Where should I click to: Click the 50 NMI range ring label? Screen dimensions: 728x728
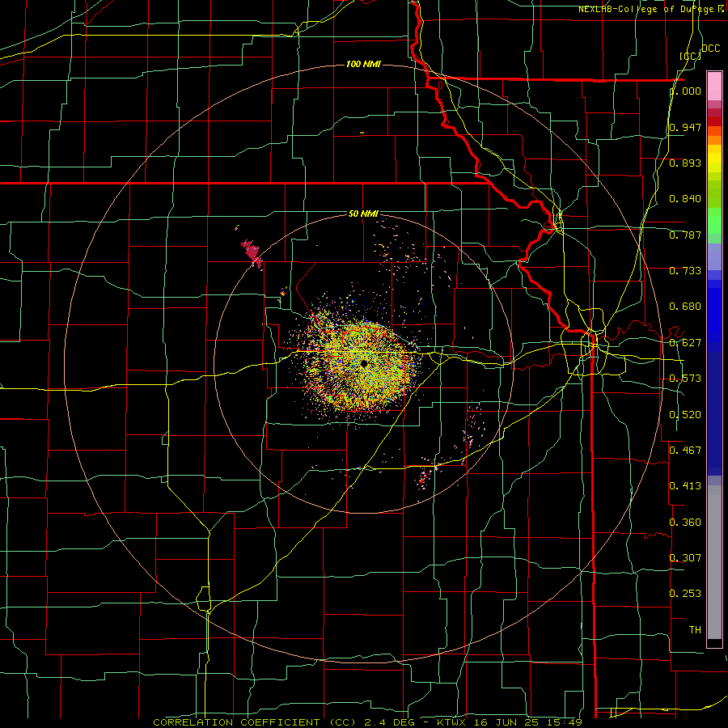point(363,214)
